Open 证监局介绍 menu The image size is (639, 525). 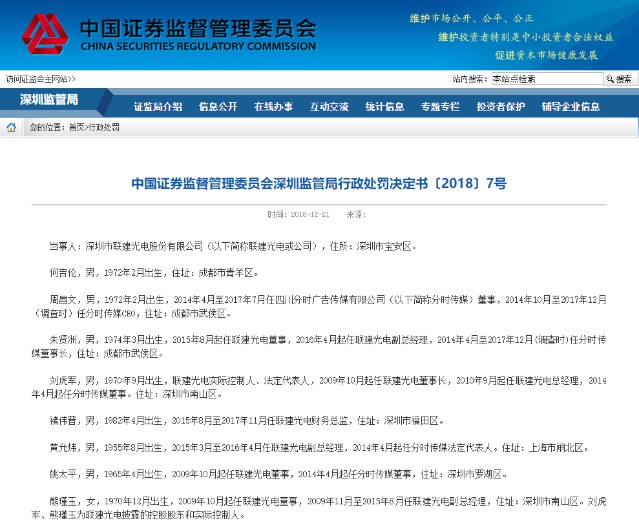158,107
